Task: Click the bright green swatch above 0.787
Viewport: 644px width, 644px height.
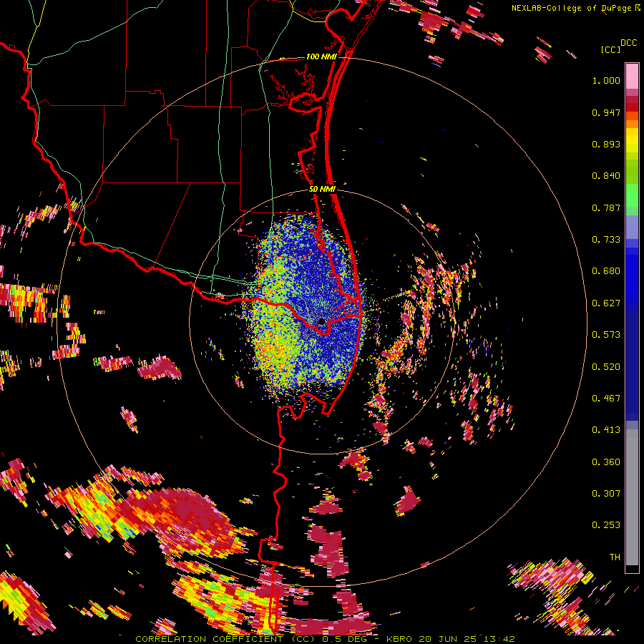Action: [632, 195]
